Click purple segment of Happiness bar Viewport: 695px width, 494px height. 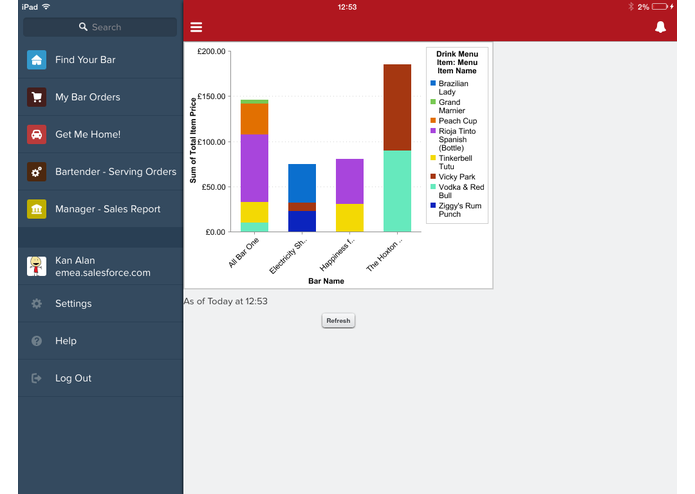[x=350, y=181]
